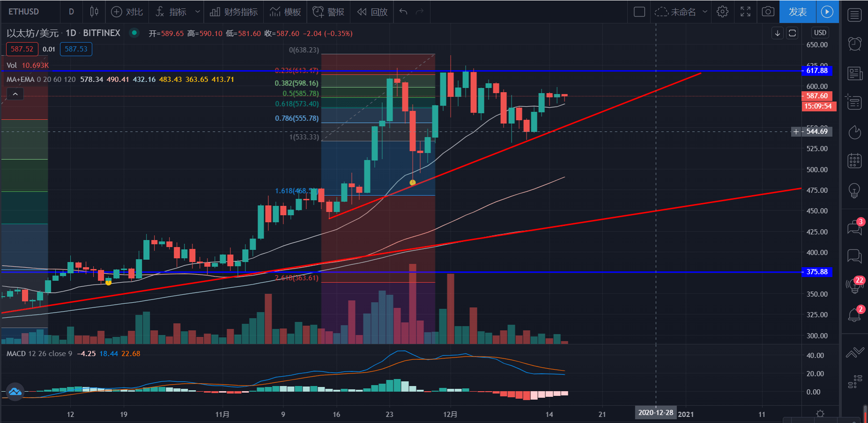Open the 指标 indicators menu
The width and height of the screenshot is (868, 423).
[171, 12]
